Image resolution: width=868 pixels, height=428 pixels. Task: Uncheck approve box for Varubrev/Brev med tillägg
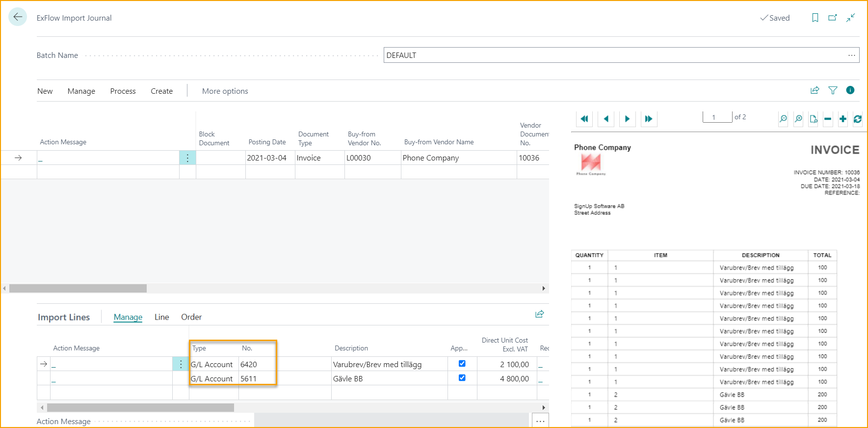click(x=462, y=364)
